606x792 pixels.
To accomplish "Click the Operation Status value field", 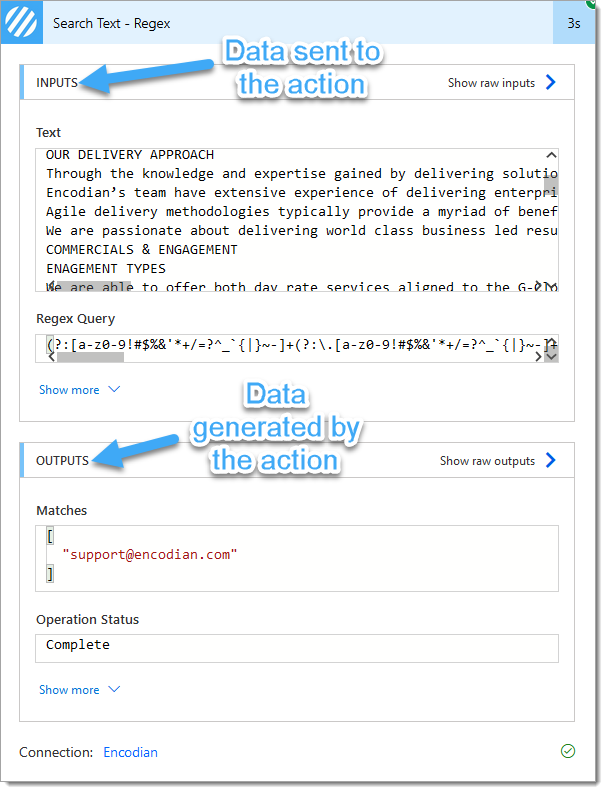I will [297, 646].
